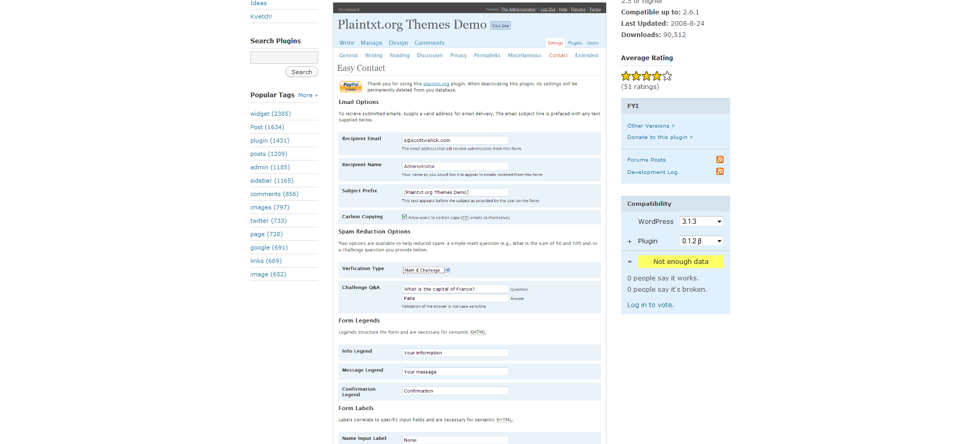Select the Reading settings submenu
Screen dimensions: 980x444
(400, 55)
